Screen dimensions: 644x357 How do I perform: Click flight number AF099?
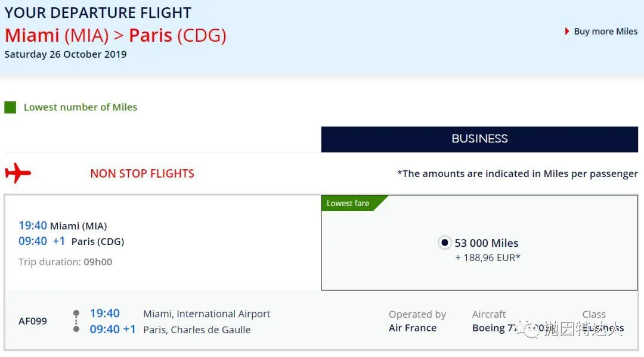pyautogui.click(x=33, y=321)
